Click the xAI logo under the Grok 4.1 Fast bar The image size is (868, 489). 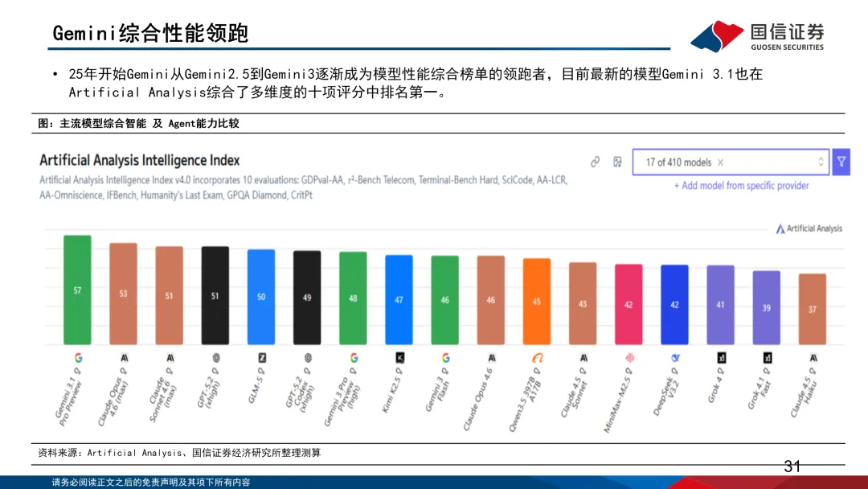coord(768,358)
